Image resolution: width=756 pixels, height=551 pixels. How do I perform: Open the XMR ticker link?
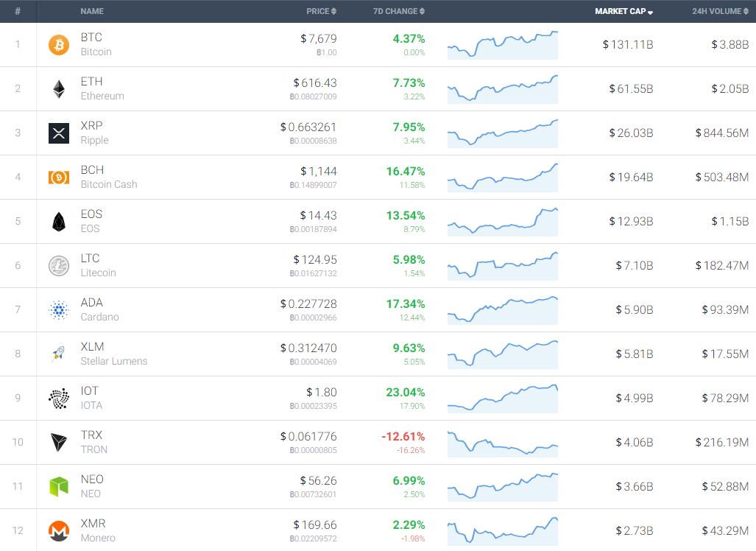[x=93, y=524]
